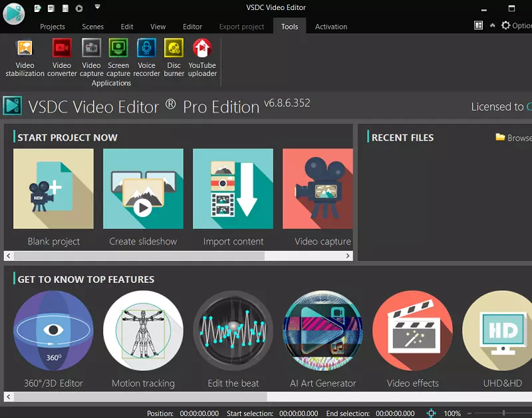Expand the quick access toolbar dropdown arrow
532x418 pixels.
[x=97, y=7]
